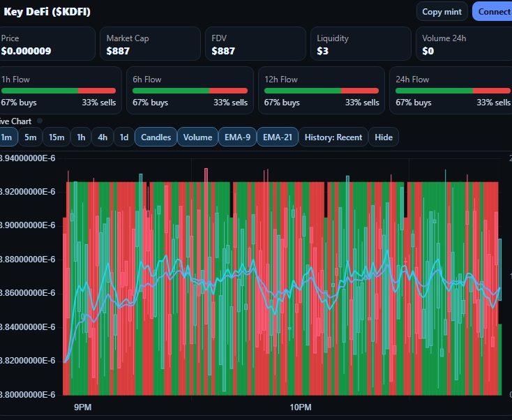Image resolution: width=512 pixels, height=420 pixels.
Task: Toggle the EMA-21 indicator line
Action: (277, 137)
